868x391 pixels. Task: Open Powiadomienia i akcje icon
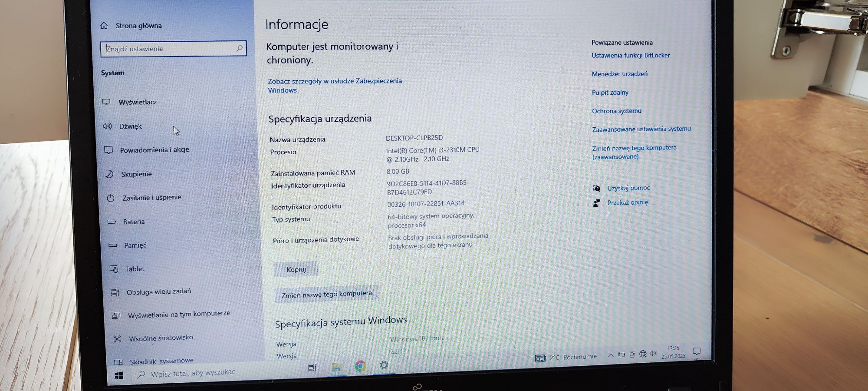(108, 150)
